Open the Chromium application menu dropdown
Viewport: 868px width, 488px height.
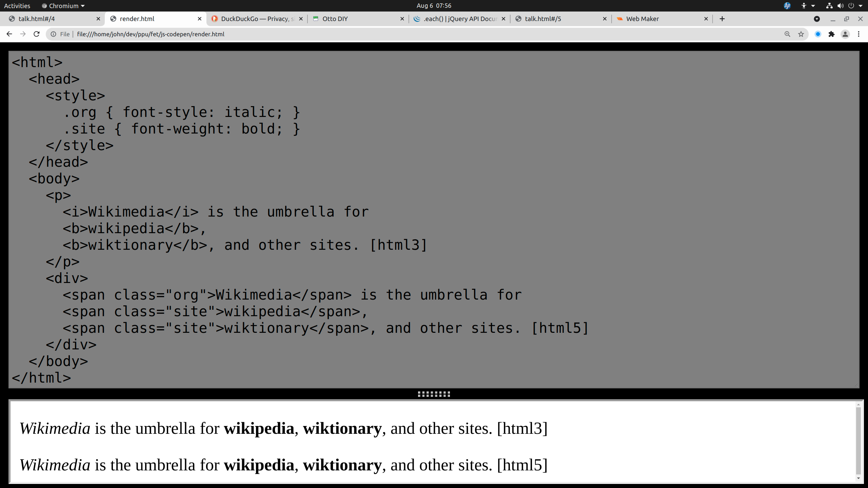(63, 6)
